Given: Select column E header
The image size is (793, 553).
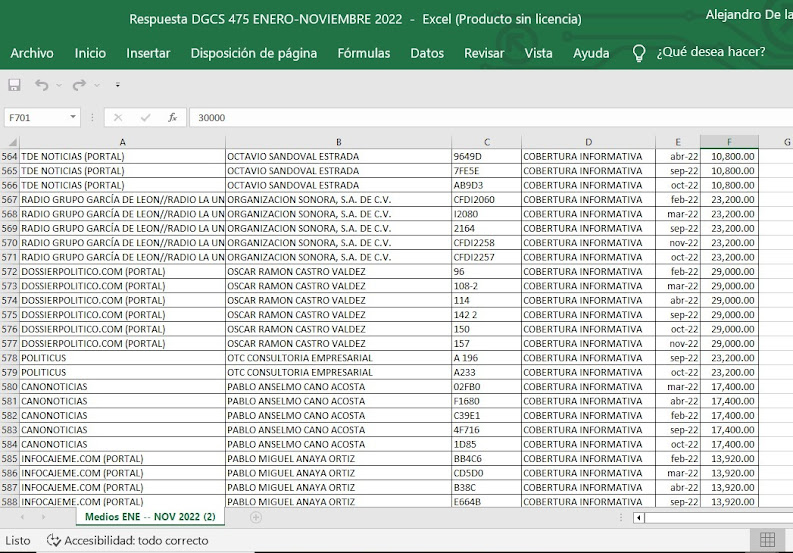Looking at the screenshot, I should pos(678,142).
